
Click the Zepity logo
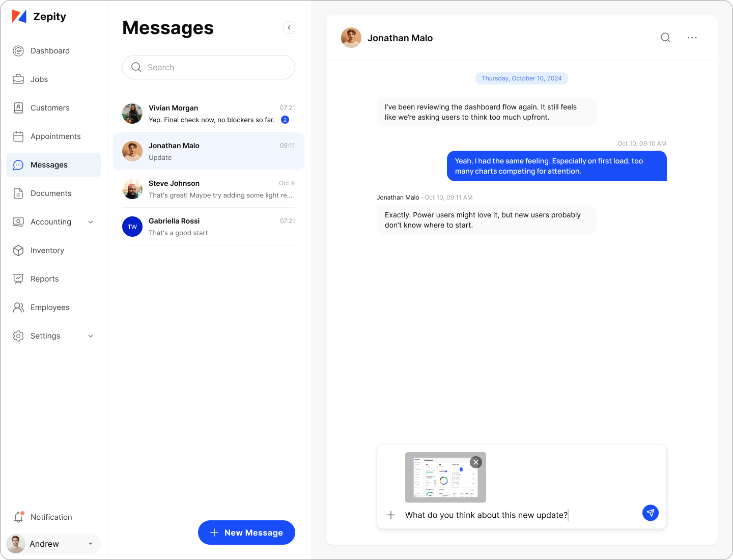pyautogui.click(x=39, y=16)
